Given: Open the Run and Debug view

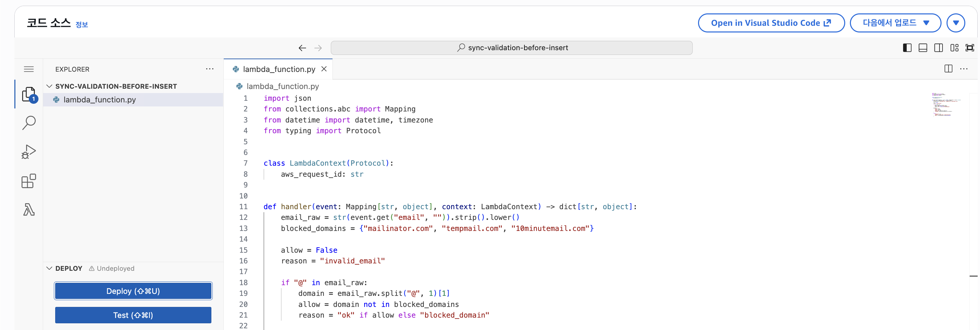Looking at the screenshot, I should pos(29,152).
